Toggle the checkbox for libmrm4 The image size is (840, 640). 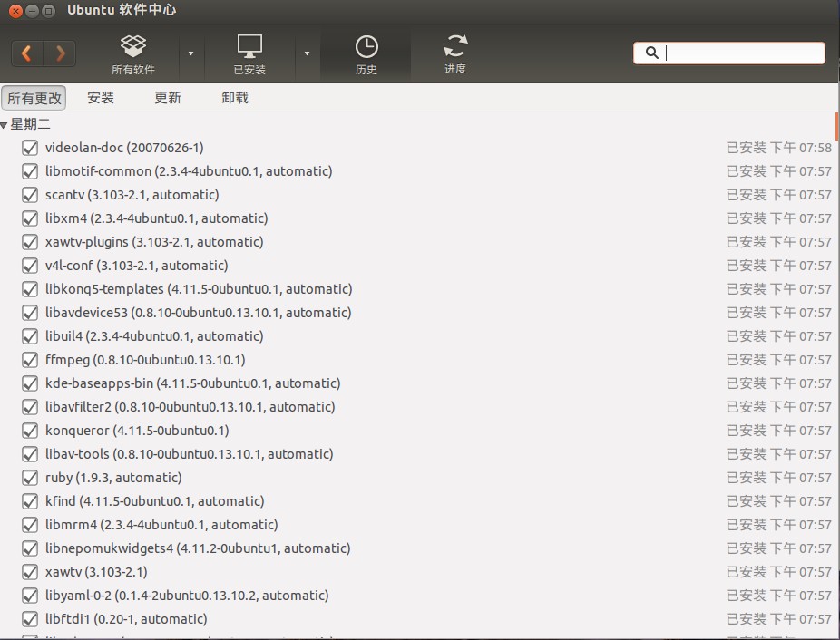[30, 525]
